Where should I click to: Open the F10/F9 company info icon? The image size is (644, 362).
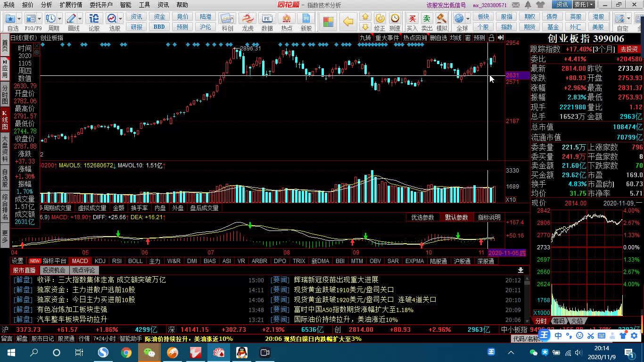30,19
